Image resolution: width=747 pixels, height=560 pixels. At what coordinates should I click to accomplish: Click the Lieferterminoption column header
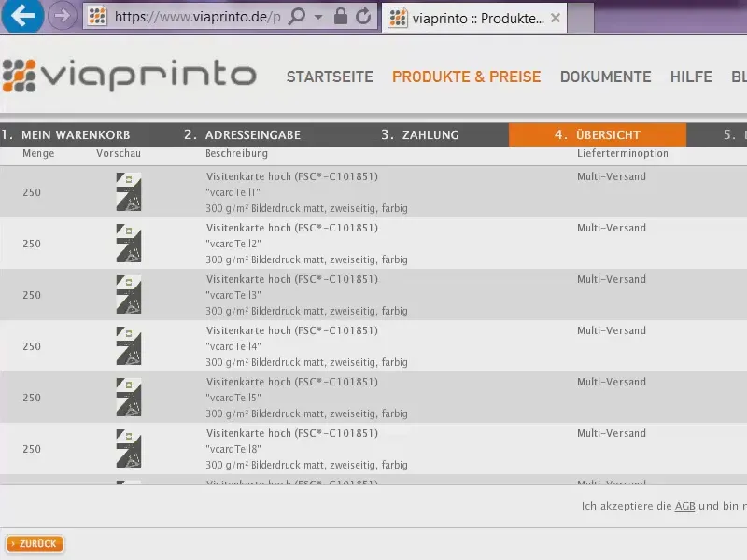point(623,153)
